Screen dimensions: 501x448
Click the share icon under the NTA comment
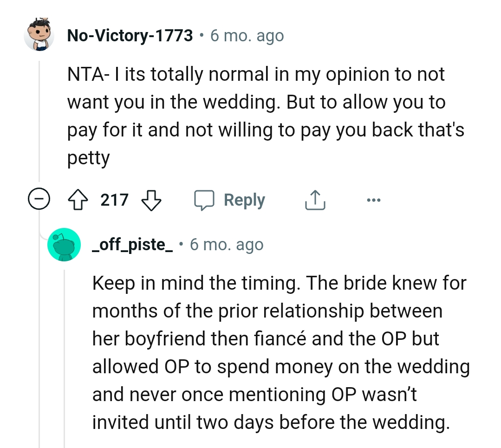pyautogui.click(x=315, y=200)
